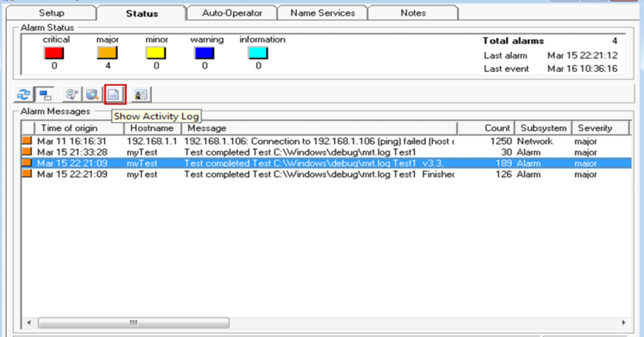The image size is (644, 337).
Task: Click the red critical alarm swatch
Action: coord(54,53)
